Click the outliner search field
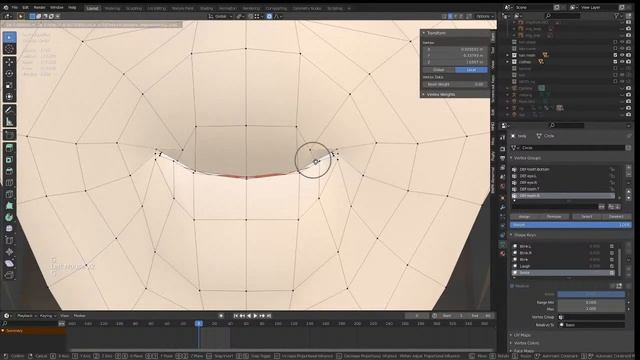Viewport: 640px width, 360px height. point(562,16)
